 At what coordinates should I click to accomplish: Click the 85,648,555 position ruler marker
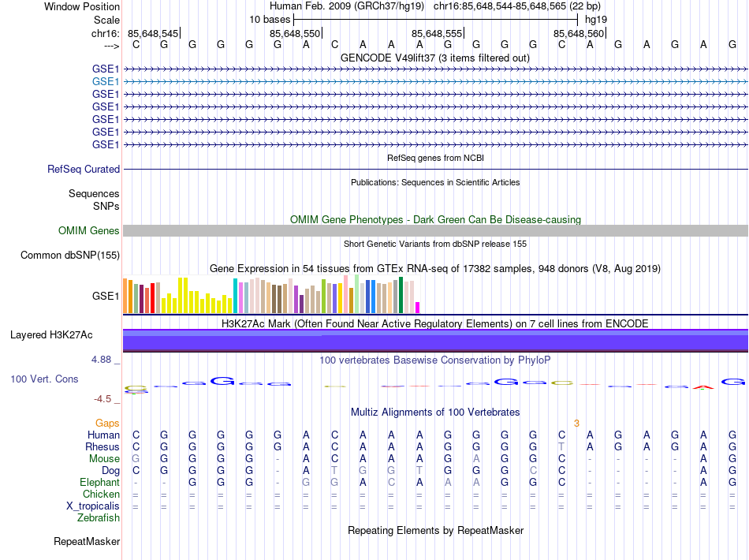[x=438, y=33]
